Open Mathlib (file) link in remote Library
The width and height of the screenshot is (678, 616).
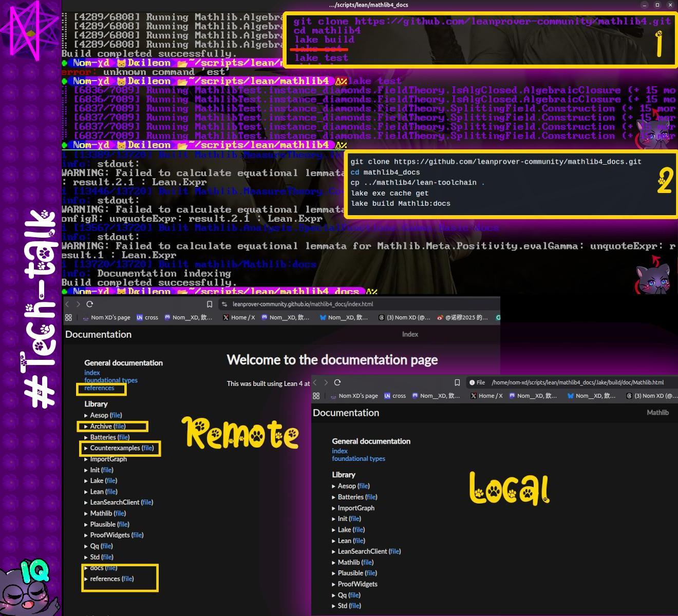coord(120,513)
